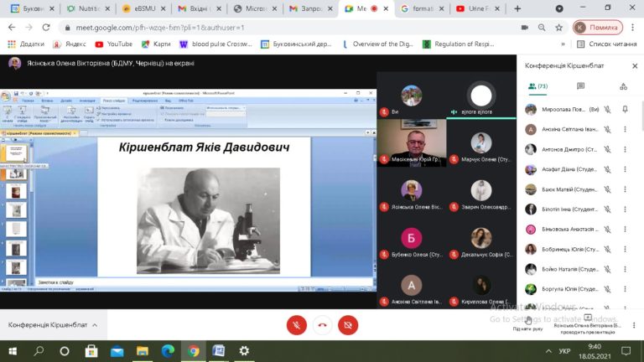Open Windows Settings gear on taskbar
This screenshot has height=362, width=644.
244,351
